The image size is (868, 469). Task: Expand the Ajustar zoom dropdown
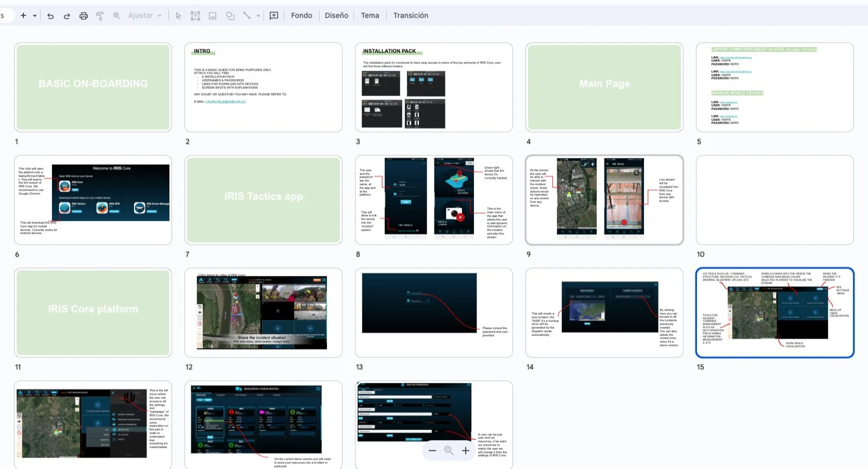pyautogui.click(x=159, y=16)
